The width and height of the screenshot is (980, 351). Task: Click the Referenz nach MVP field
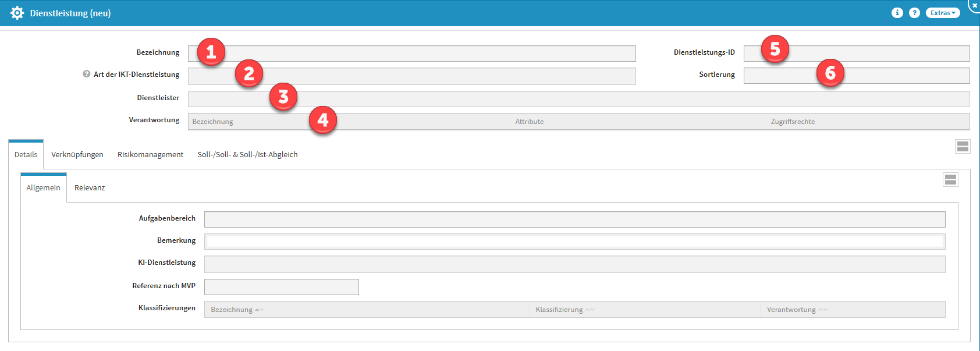(281, 287)
